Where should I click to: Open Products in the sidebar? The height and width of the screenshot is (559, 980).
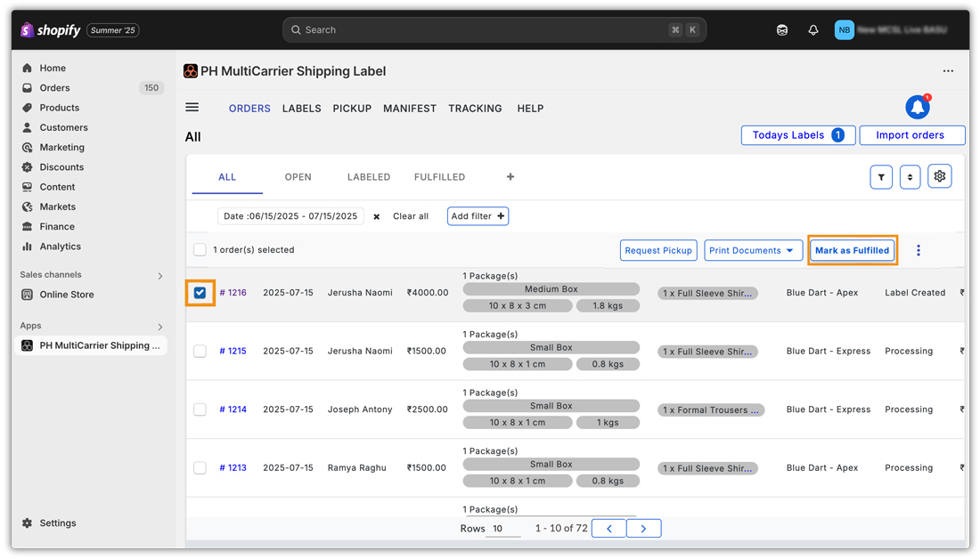60,108
